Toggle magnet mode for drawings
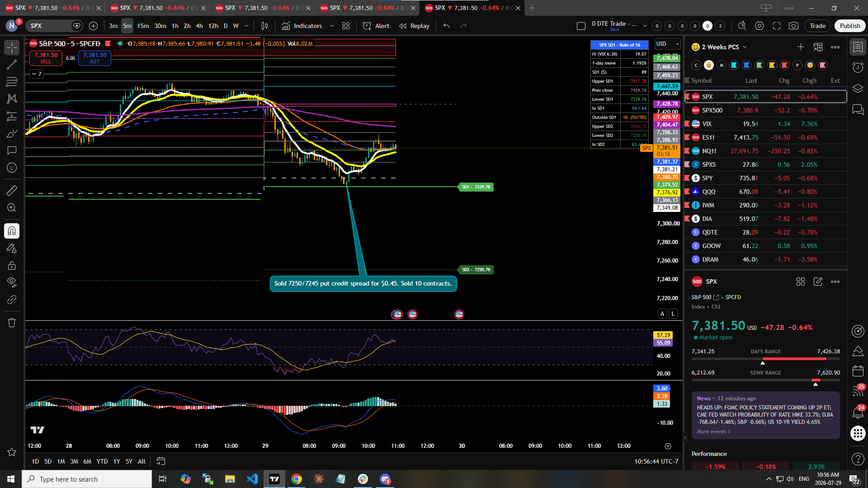 [x=12, y=231]
